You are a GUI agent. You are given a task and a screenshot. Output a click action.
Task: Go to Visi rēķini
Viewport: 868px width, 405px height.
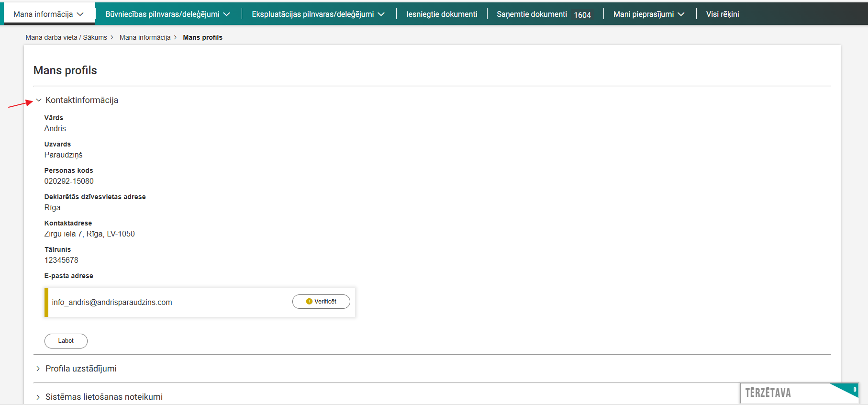[722, 14]
